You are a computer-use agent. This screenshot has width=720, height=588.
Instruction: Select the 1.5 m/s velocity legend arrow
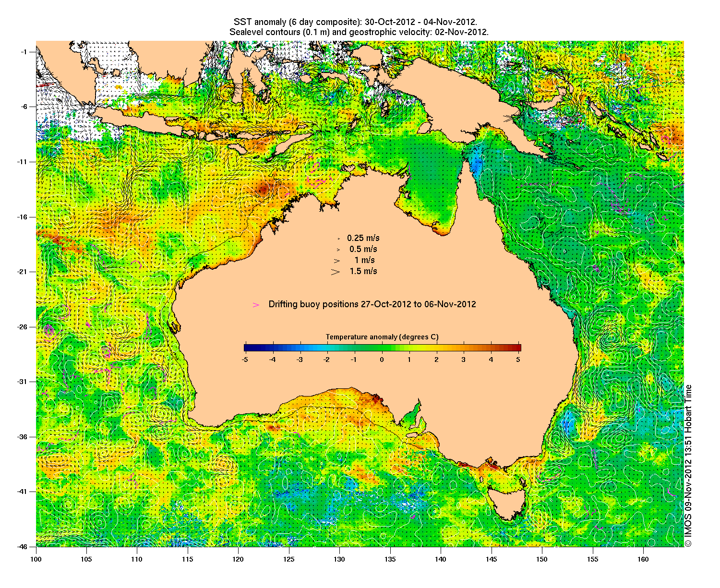[x=336, y=272]
